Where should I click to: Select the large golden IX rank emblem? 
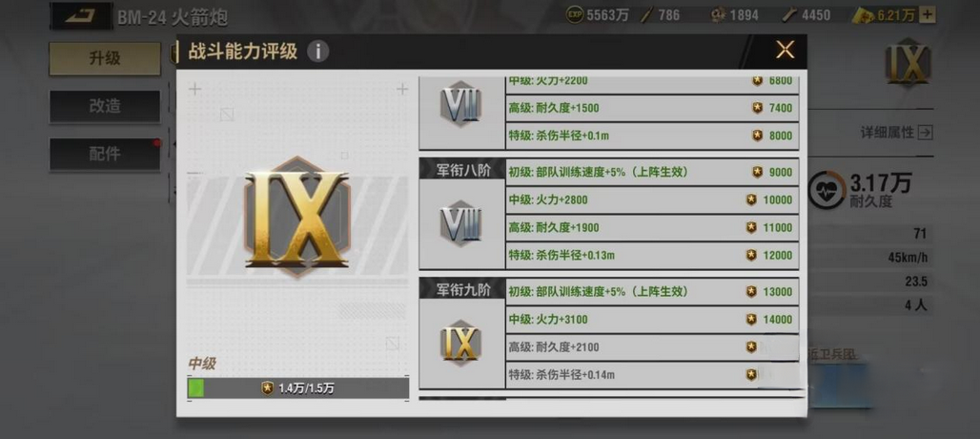[x=297, y=217]
